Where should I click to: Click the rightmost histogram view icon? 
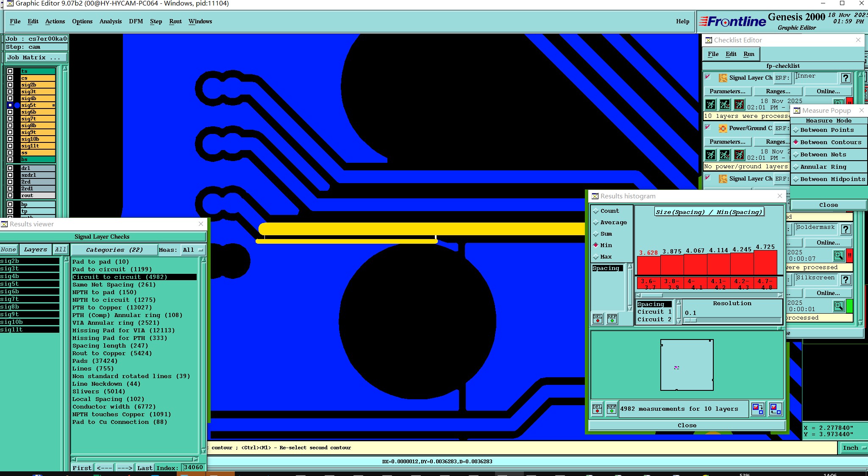pyautogui.click(x=775, y=409)
